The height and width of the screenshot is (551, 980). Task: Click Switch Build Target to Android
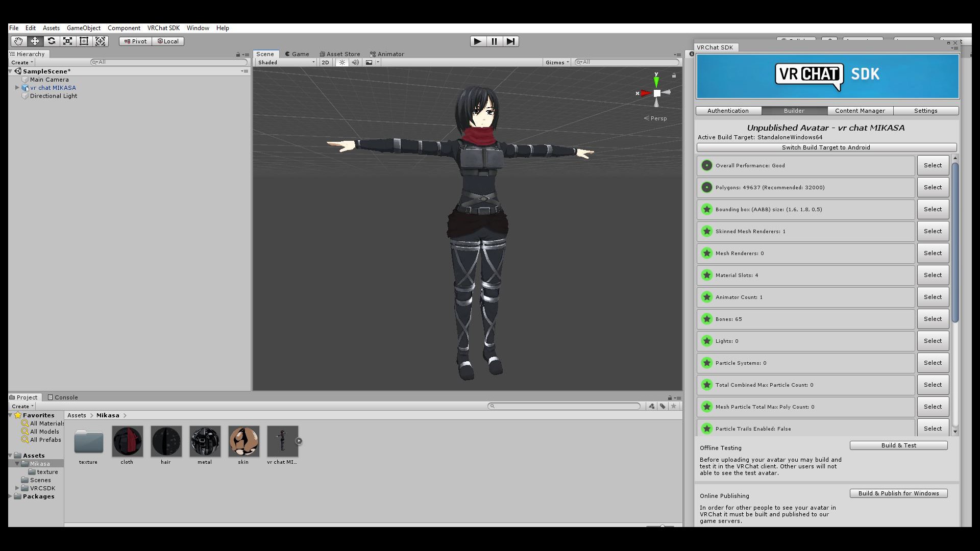point(826,147)
